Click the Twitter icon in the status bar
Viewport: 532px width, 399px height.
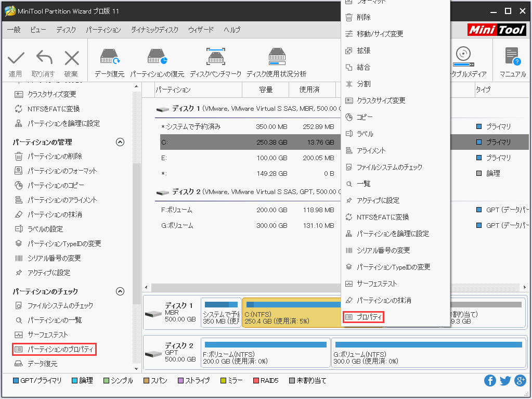pyautogui.click(x=504, y=380)
